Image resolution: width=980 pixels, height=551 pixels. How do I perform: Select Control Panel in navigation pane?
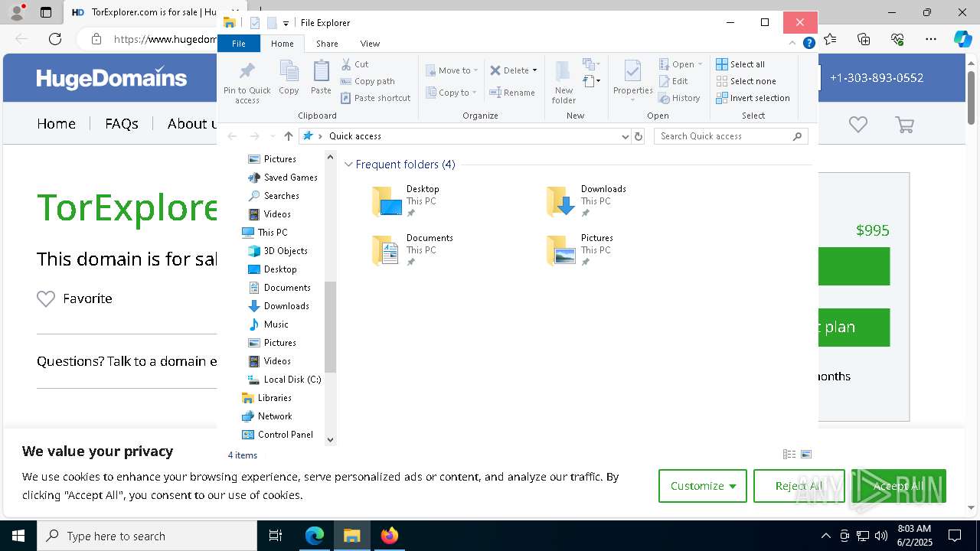coord(277,435)
